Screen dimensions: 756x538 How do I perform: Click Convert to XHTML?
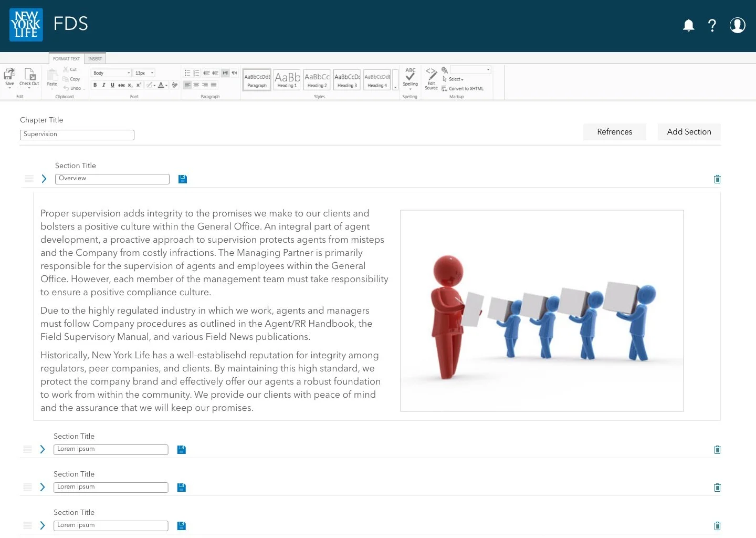point(463,89)
